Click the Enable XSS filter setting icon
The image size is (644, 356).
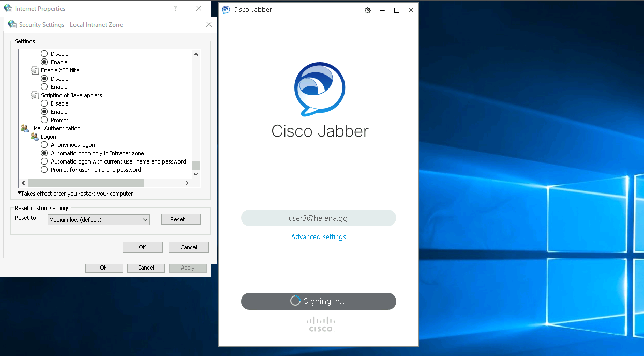click(35, 70)
